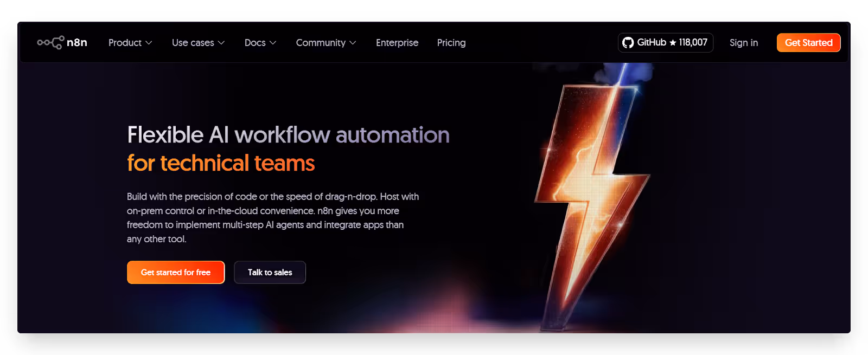Click the Get started for free button

(x=176, y=272)
